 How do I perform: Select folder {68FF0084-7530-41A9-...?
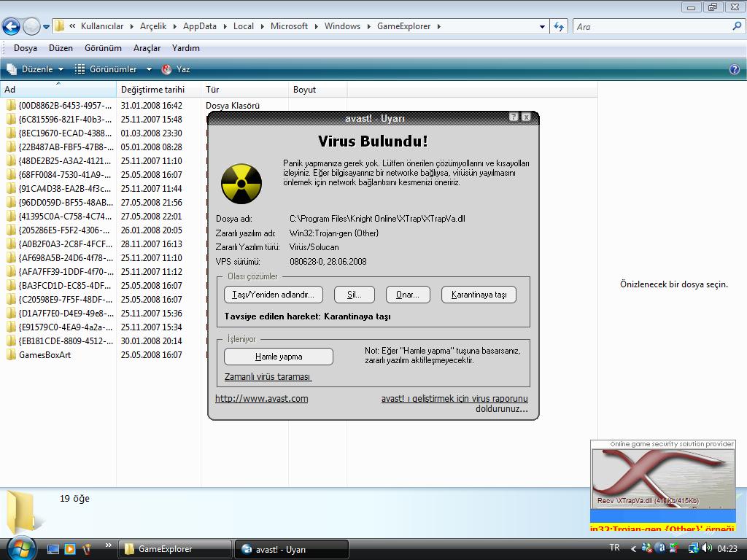60,175
